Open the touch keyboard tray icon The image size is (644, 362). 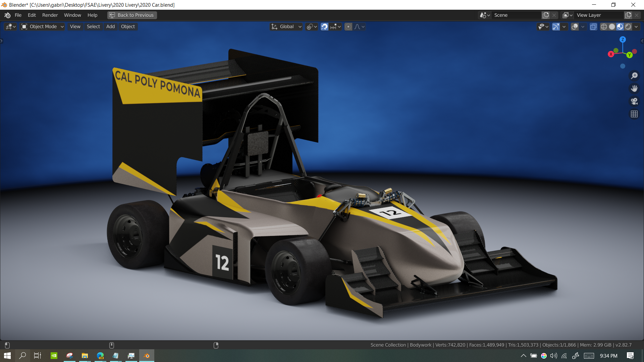pyautogui.click(x=589, y=356)
